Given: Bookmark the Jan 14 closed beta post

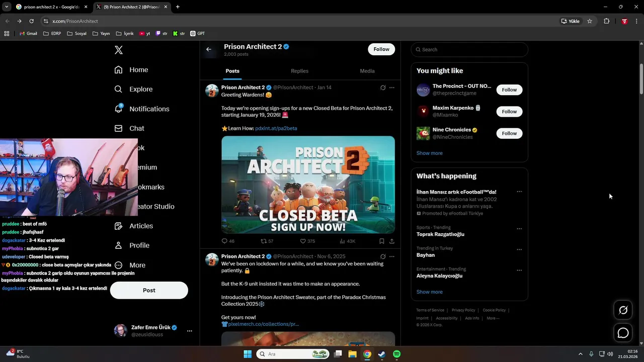Looking at the screenshot, I should [x=382, y=241].
